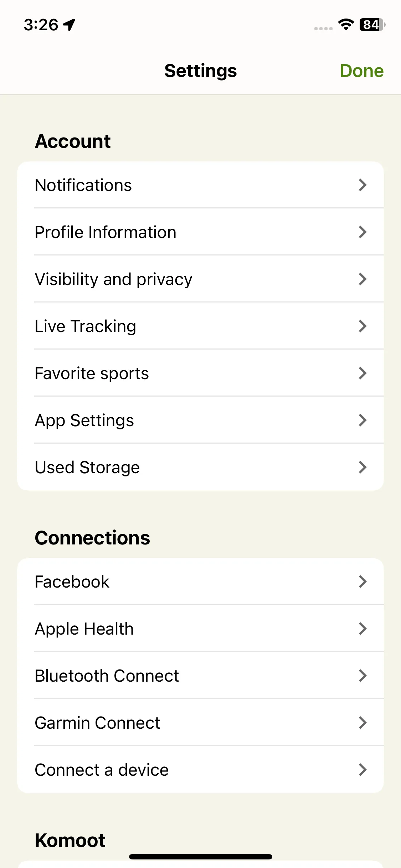Tap the chevron beside Visibility and privacy
Screen dimensions: 401x868
[x=363, y=279]
